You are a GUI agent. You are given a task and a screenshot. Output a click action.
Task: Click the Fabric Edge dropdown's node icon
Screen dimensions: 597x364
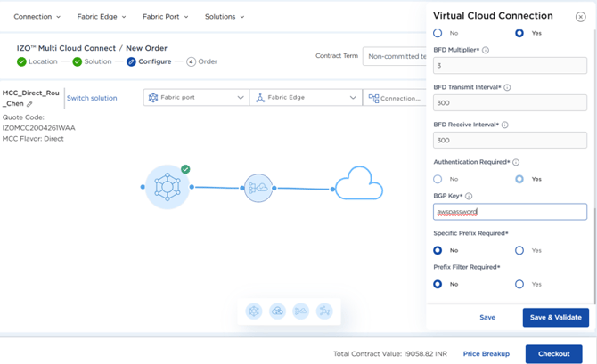click(260, 98)
